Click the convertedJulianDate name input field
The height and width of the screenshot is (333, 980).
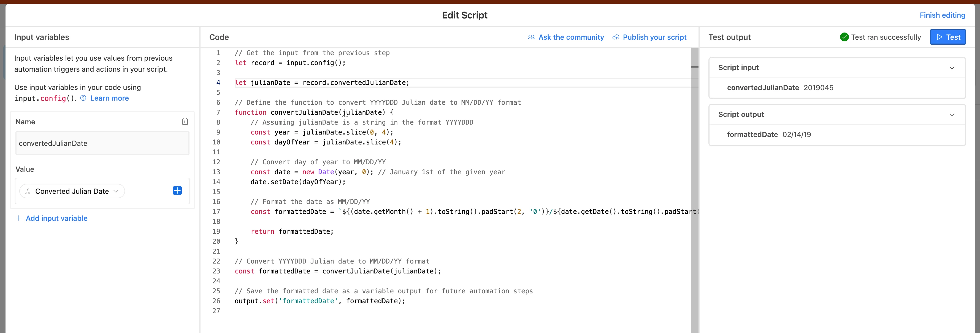click(102, 143)
